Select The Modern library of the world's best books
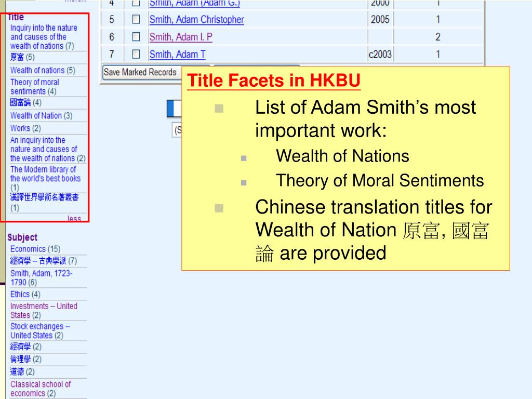 pos(45,178)
